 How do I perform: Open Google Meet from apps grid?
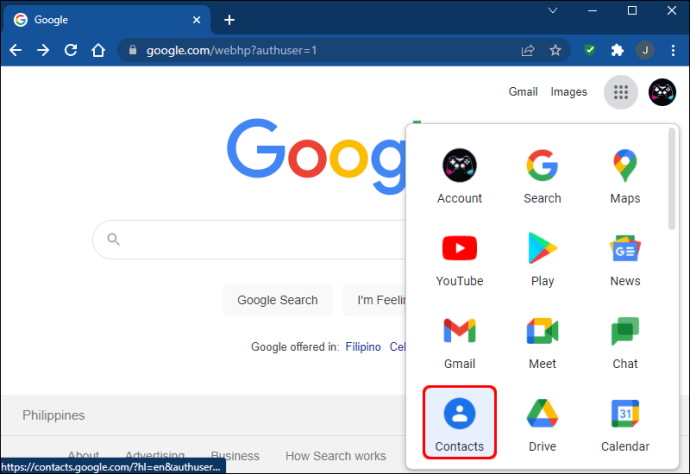[x=542, y=342]
